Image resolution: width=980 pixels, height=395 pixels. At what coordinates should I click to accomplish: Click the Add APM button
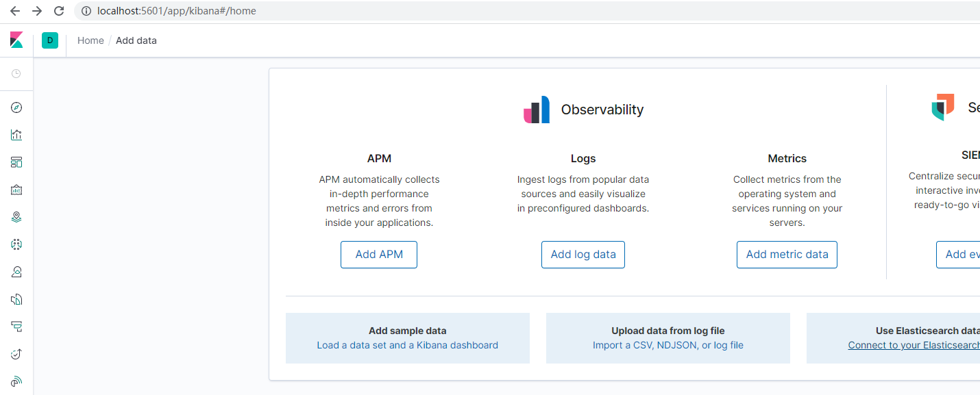coord(379,255)
